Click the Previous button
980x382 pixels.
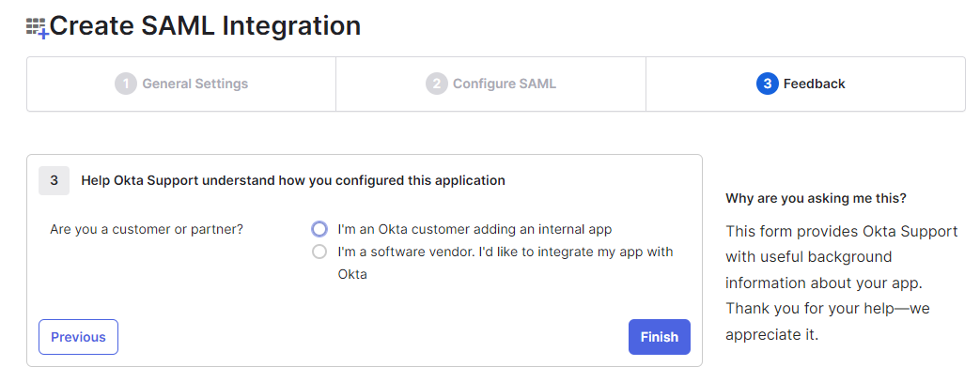(78, 337)
